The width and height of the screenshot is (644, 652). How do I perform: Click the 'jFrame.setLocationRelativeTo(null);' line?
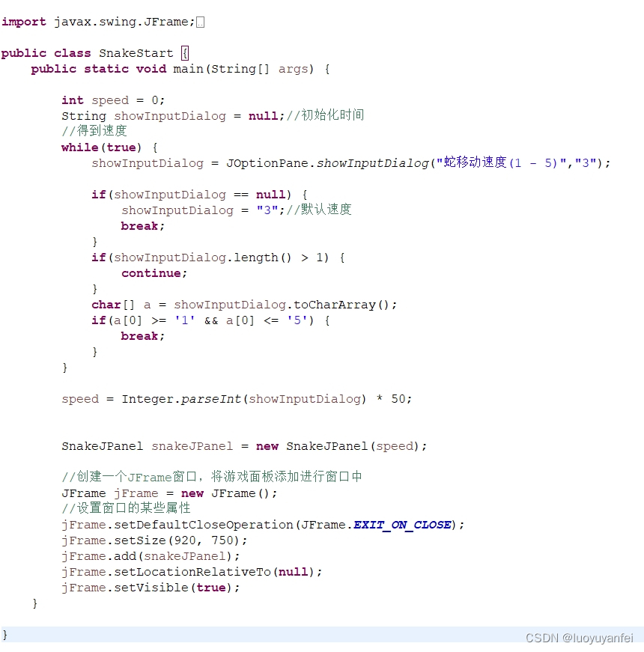tap(192, 572)
